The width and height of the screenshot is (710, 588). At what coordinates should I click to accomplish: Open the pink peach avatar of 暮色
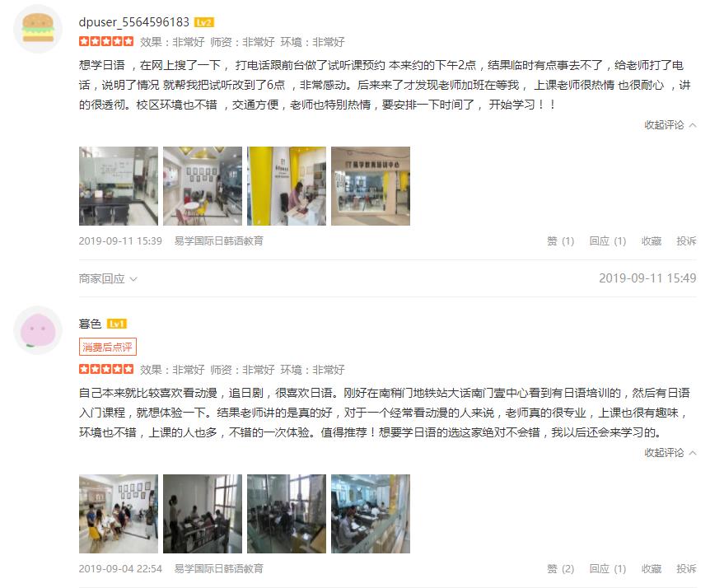(x=38, y=330)
